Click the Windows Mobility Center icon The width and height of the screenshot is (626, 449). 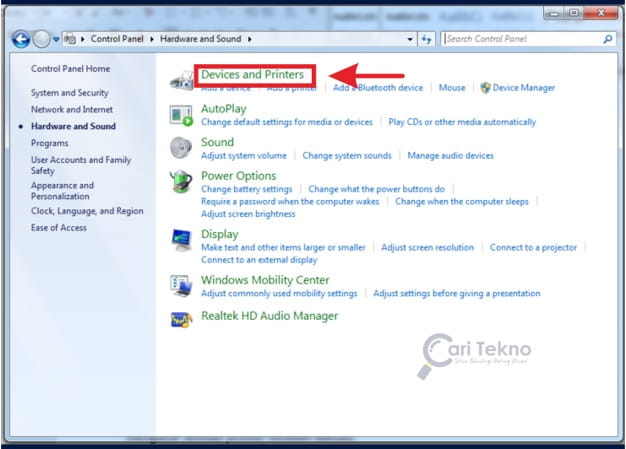click(181, 286)
